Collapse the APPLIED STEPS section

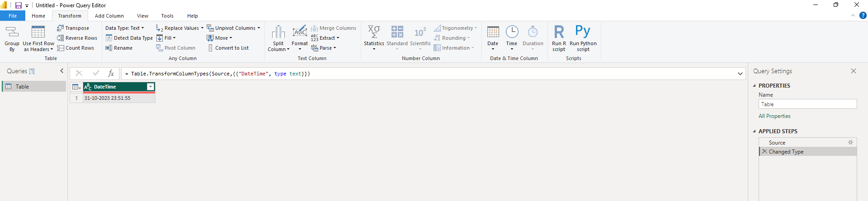754,131
